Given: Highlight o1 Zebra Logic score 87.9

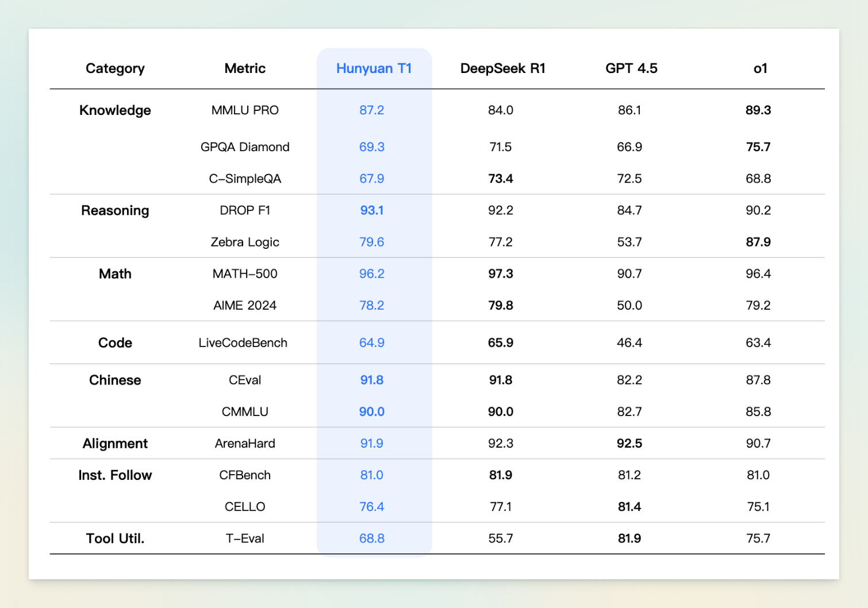Looking at the screenshot, I should 758,242.
